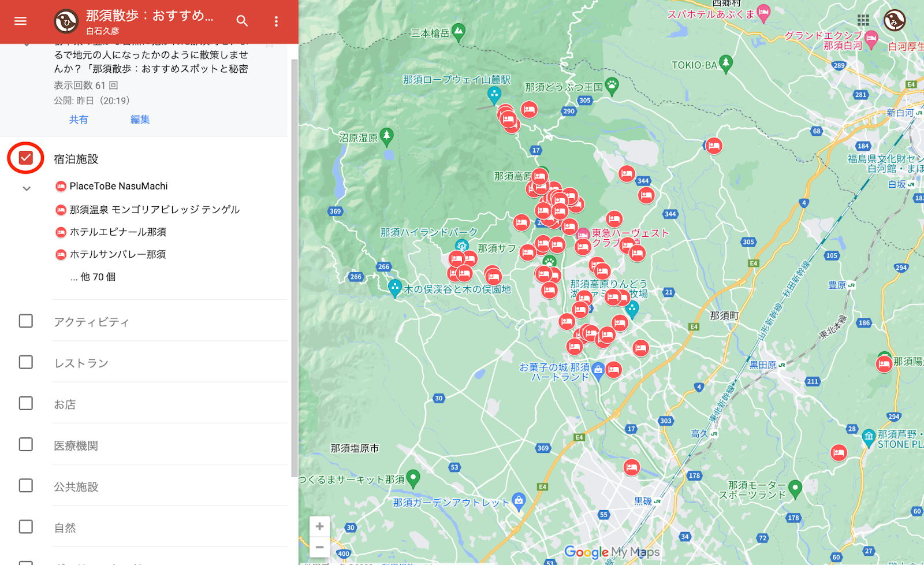Viewport: 924px width, 565px height.
Task: Select the お菓子の城 shopping bag marker
Action: tap(598, 371)
